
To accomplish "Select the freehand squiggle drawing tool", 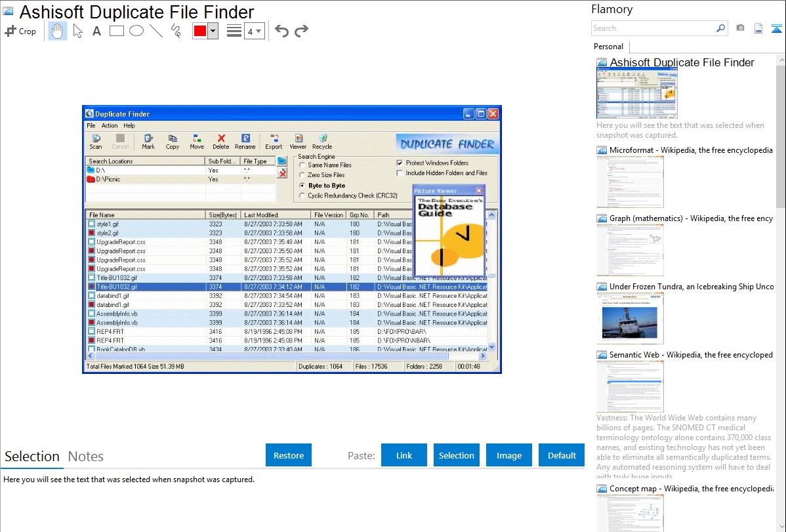I will pos(176,31).
